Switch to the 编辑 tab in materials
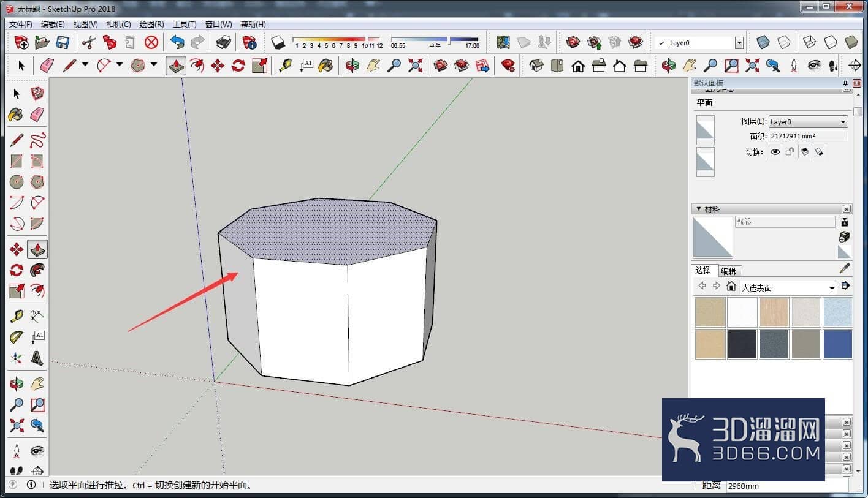 (729, 271)
